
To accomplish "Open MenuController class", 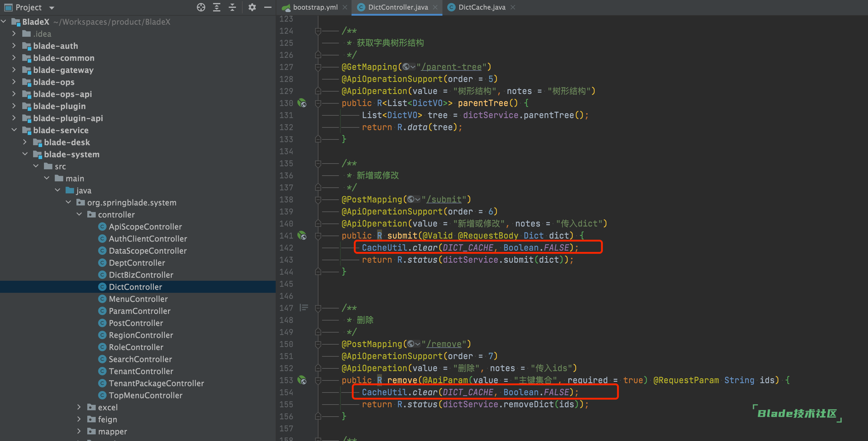I will click(x=138, y=299).
